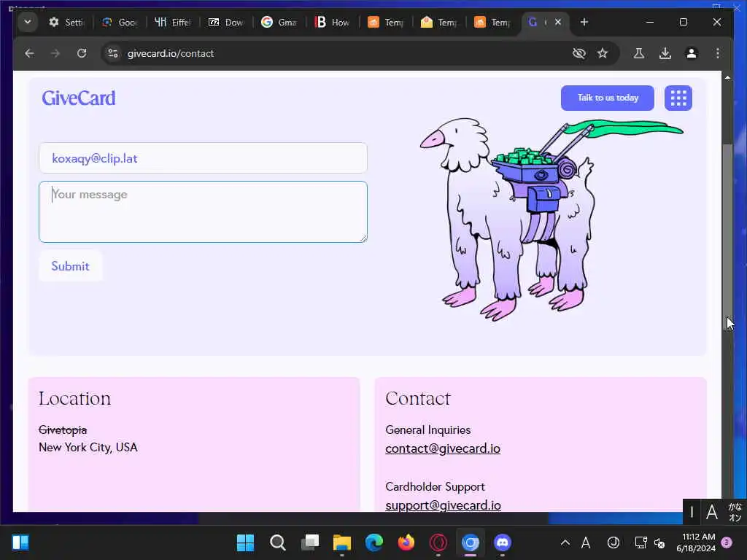Viewport: 747px width, 560px height.
Task: Submit the contact form
Action: [71, 265]
